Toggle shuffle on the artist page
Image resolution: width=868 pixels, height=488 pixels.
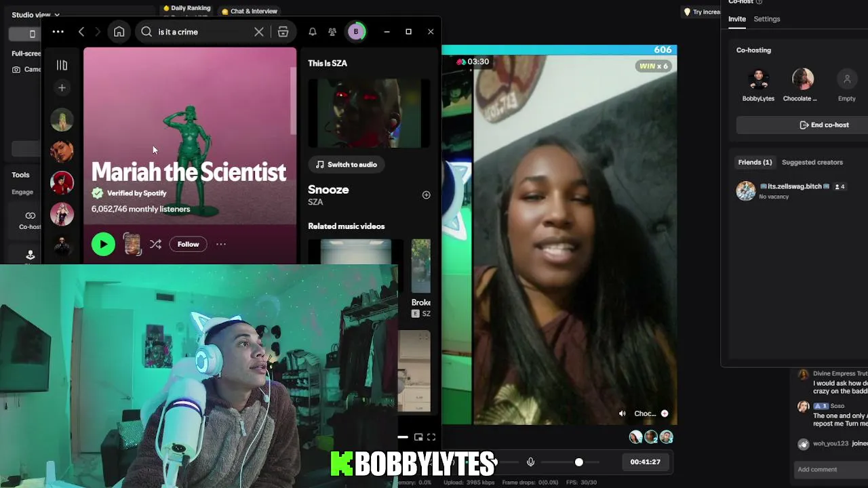coord(155,244)
